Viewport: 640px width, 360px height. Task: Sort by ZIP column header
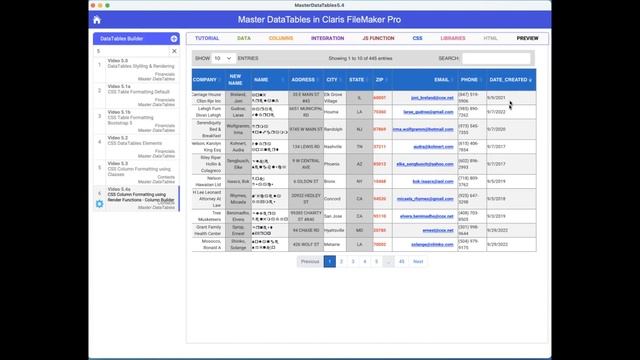point(382,80)
